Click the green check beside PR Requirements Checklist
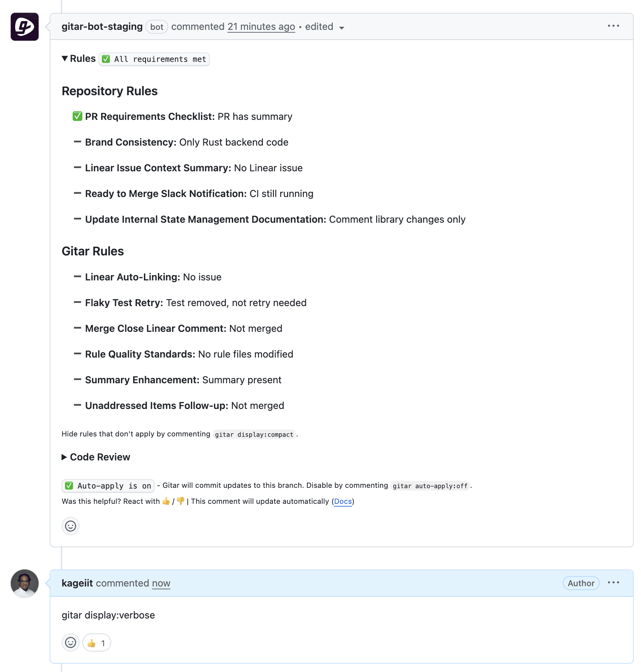The width and height of the screenshot is (641, 672). tap(77, 116)
